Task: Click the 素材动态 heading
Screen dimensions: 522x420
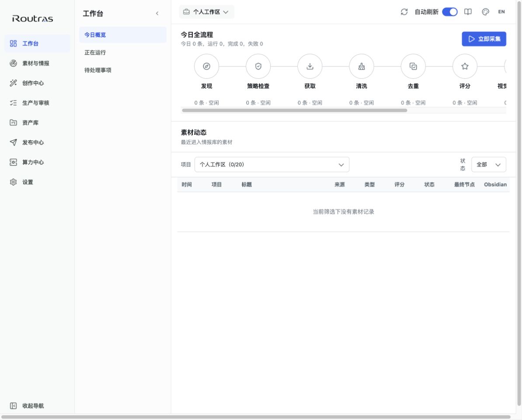Action: tap(193, 132)
